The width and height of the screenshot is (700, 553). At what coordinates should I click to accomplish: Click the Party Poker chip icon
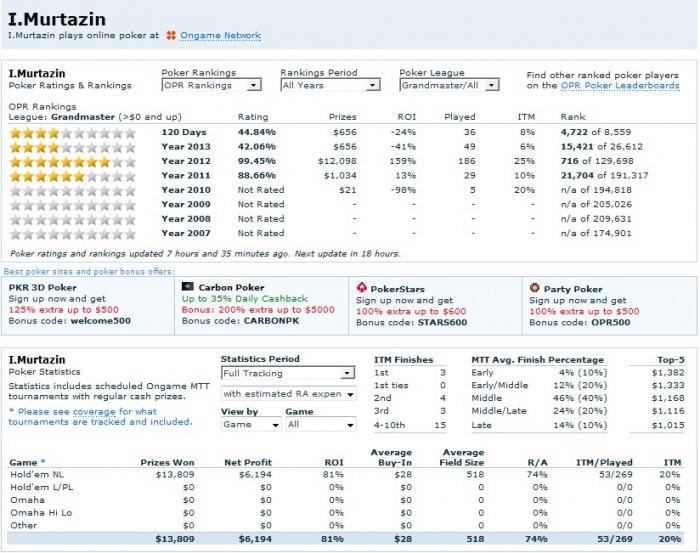click(535, 287)
